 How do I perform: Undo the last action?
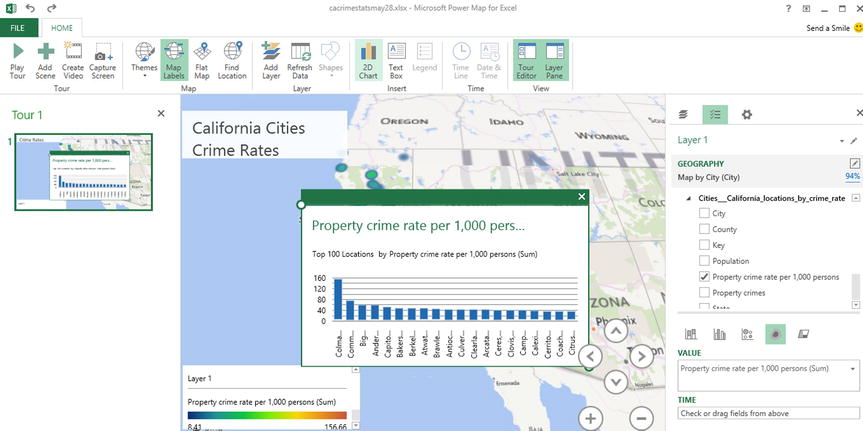pyautogui.click(x=31, y=8)
